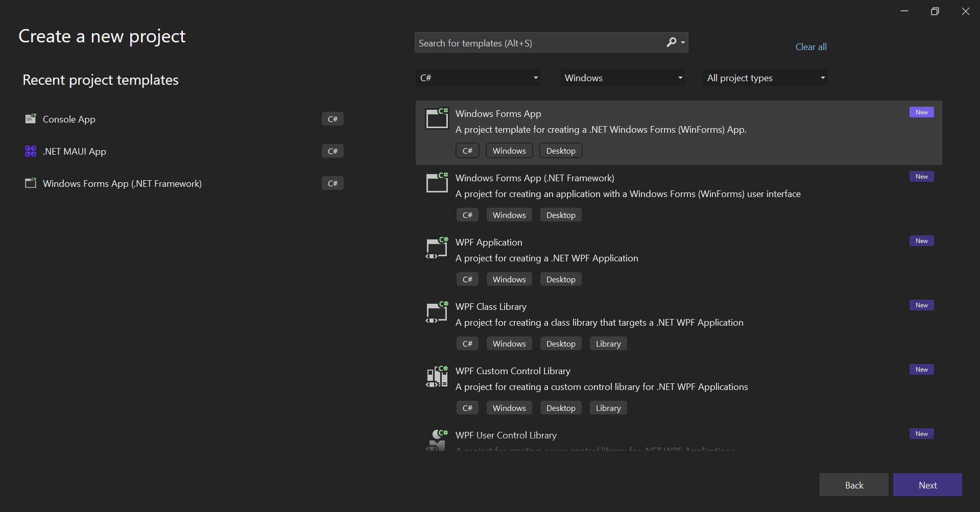Click the Windows Forms App description text
This screenshot has width=980, height=512.
(x=601, y=130)
